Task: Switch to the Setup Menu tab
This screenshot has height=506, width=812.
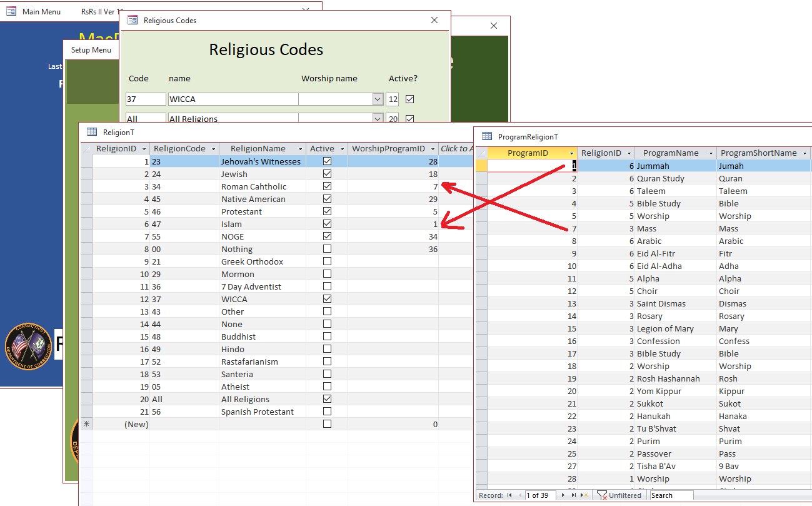Action: pos(91,49)
